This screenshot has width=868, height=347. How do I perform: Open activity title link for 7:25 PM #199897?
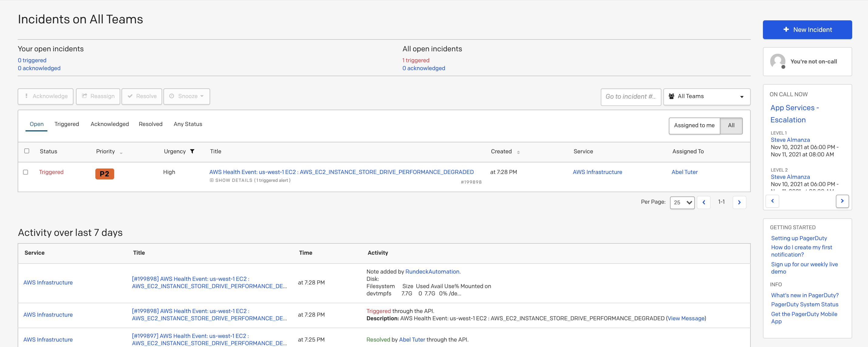209,340
